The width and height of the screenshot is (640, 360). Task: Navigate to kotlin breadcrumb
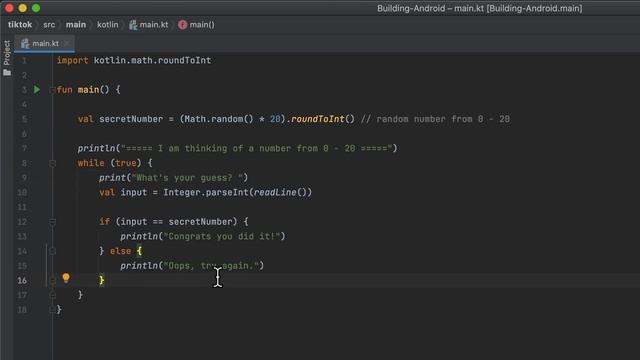[108, 25]
